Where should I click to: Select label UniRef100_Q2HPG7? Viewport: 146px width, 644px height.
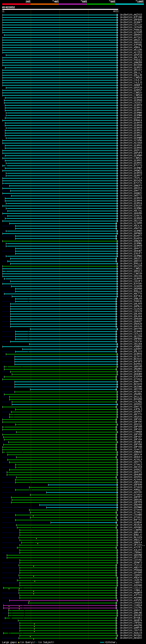pos(131,90)
